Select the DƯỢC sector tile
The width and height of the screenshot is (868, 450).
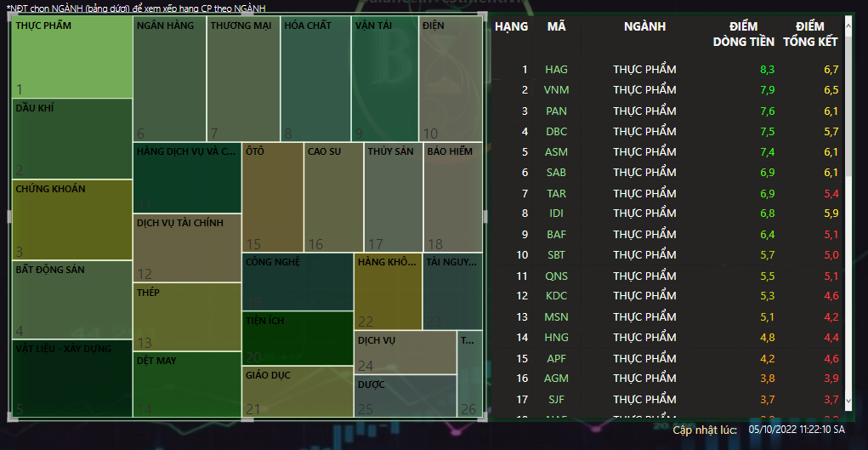pyautogui.click(x=406, y=396)
